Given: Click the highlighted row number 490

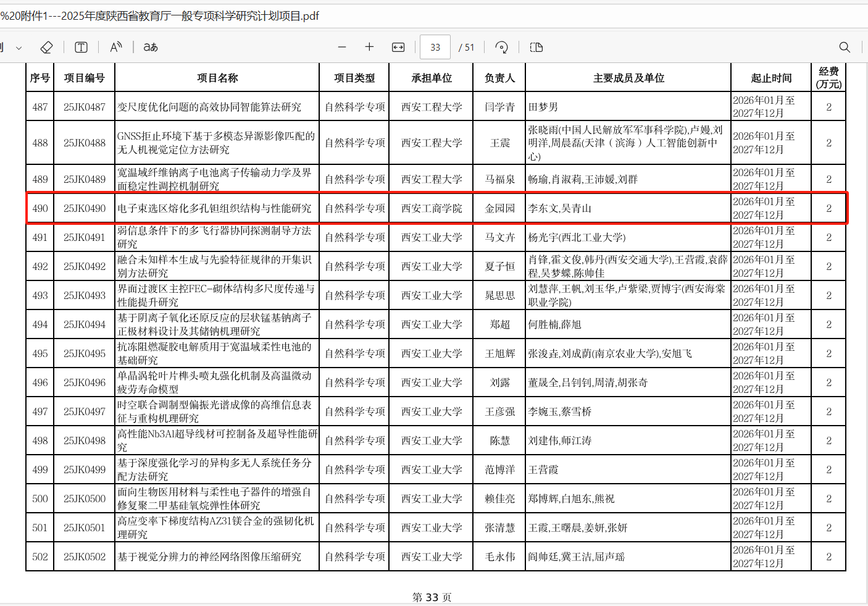Looking at the screenshot, I should 40,209.
